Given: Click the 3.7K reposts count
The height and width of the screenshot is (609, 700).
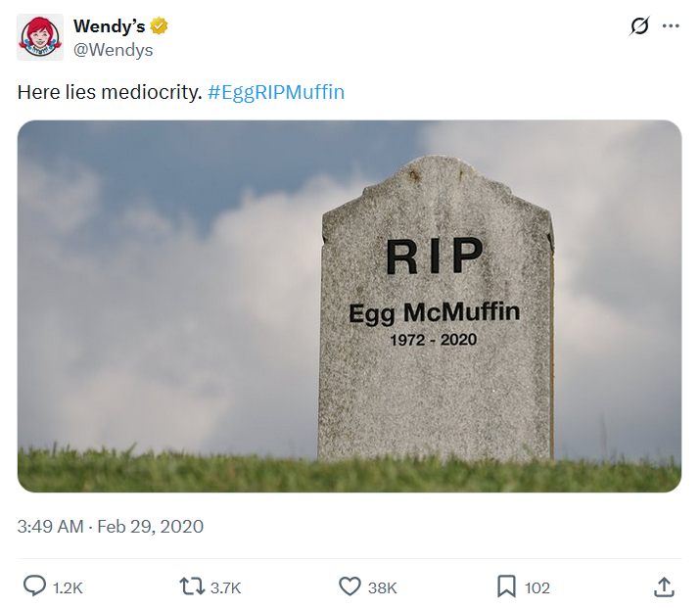Looking at the screenshot, I should tap(225, 587).
